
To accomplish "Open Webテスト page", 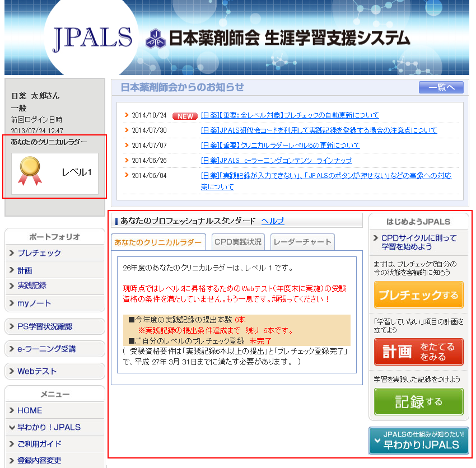I will click(55, 371).
